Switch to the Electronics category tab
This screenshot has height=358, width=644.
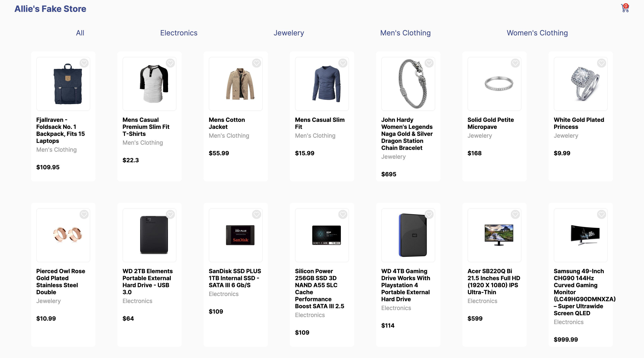179,33
